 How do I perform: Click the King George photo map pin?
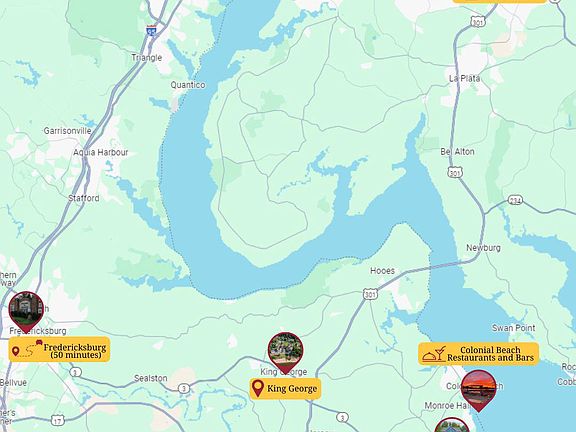pos(285,353)
